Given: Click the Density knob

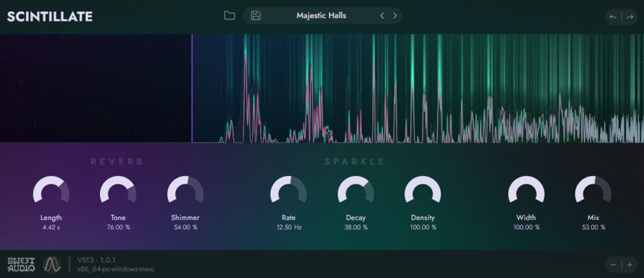Looking at the screenshot, I should pos(423,190).
